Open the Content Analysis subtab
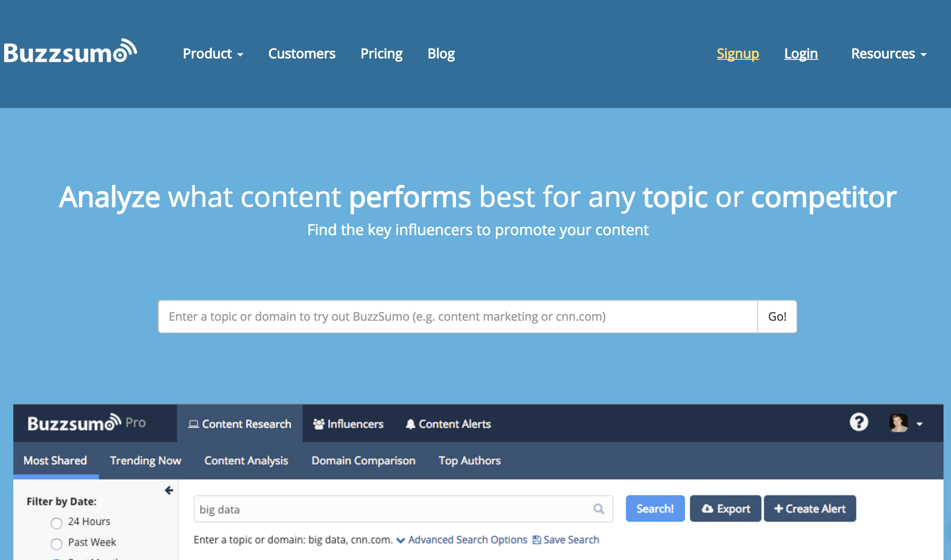 click(x=246, y=460)
